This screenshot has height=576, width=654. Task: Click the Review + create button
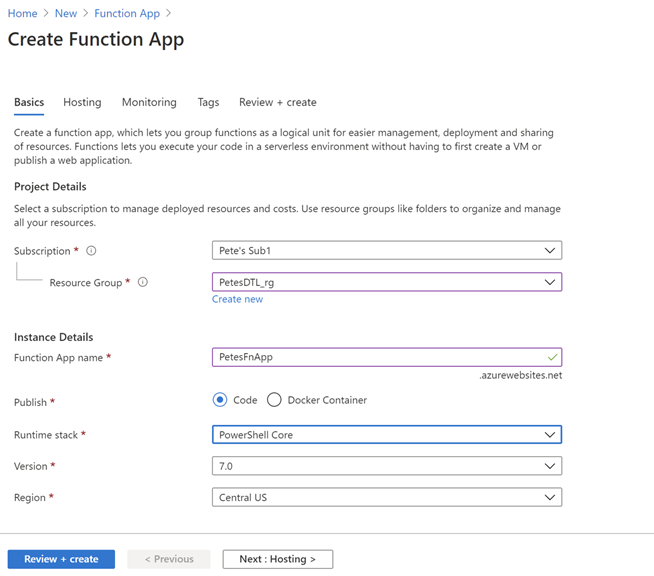point(61,559)
